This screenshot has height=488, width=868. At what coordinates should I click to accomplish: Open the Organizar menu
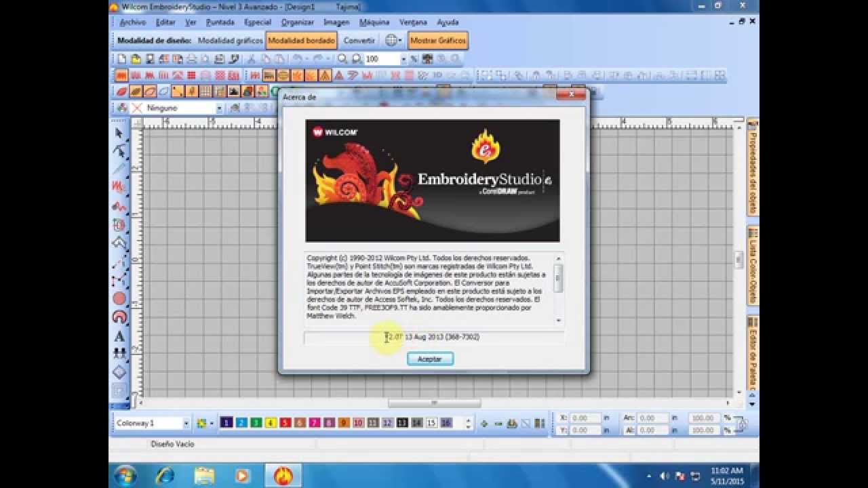pyautogui.click(x=298, y=22)
